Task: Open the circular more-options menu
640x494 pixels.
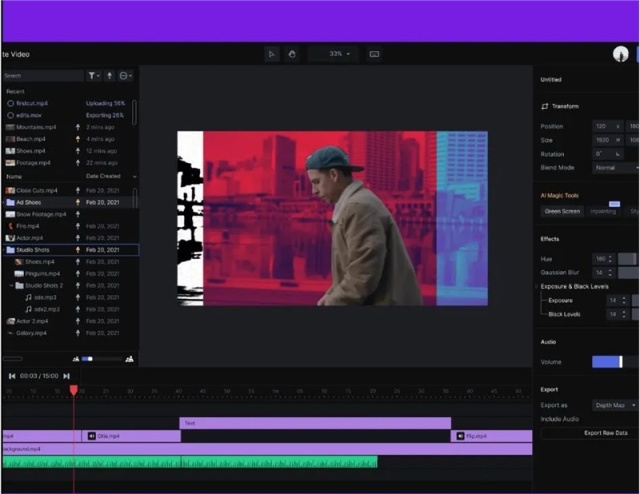Action: 125,76
